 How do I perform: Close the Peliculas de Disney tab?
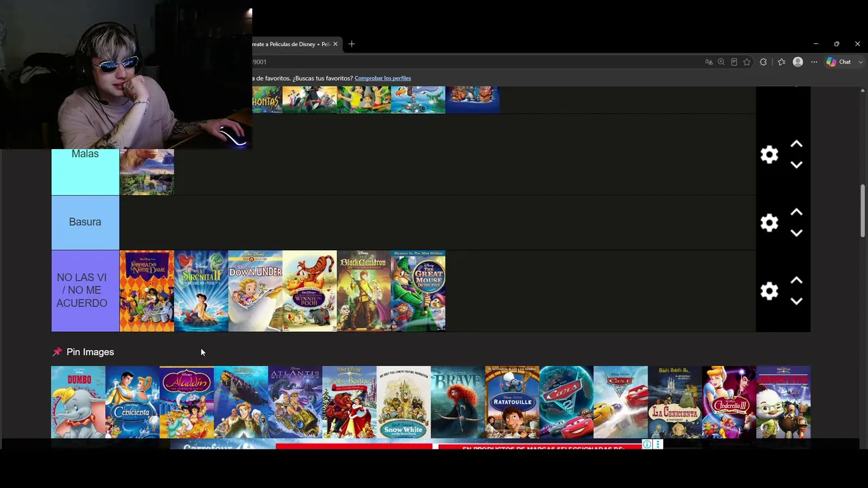(x=336, y=44)
